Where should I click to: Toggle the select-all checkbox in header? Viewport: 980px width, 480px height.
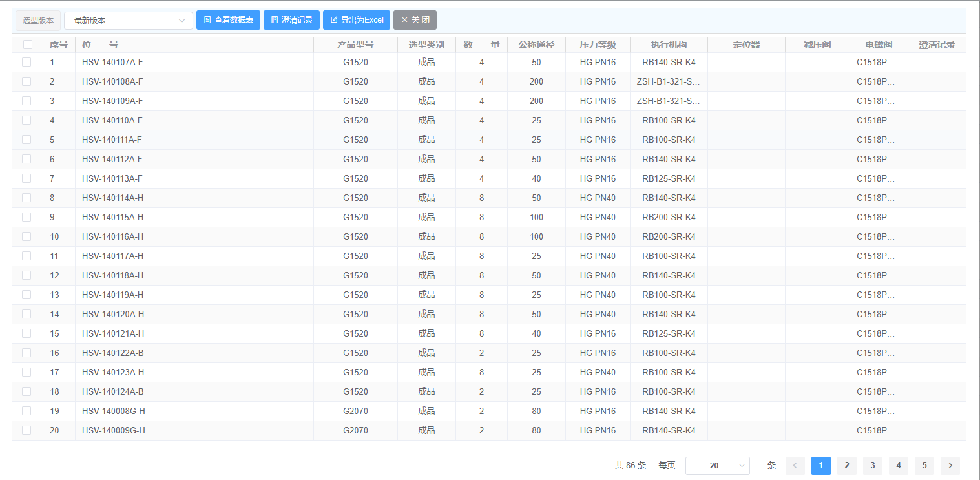coord(27,45)
